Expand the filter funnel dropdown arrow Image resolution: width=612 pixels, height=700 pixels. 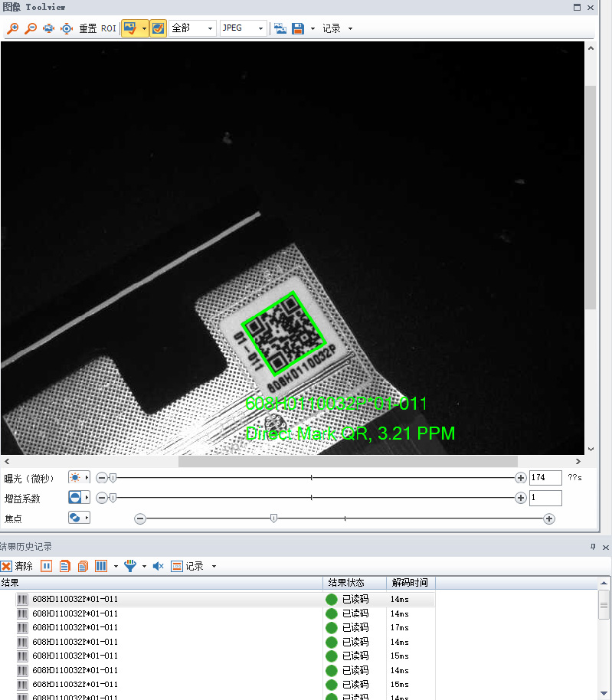[x=144, y=566]
